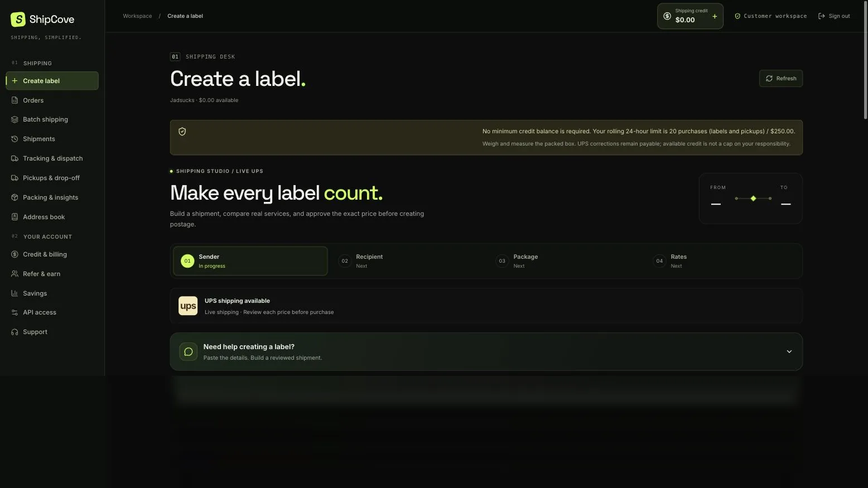The width and height of the screenshot is (868, 488).
Task: Click the UPS logo badge
Action: (188, 306)
